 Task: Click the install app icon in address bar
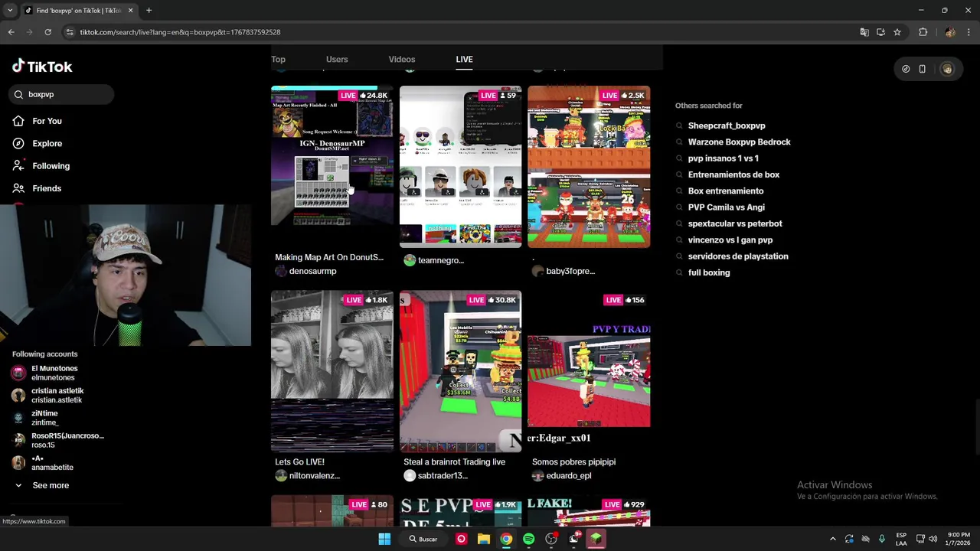[880, 32]
